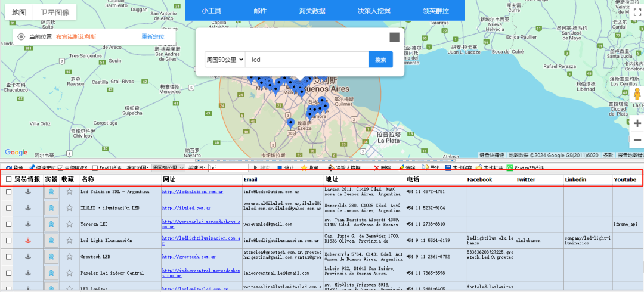Screen dimensions: 644x292
Task: Expand the 搜索范围 dropdown in toolbar
Action: click(168, 168)
